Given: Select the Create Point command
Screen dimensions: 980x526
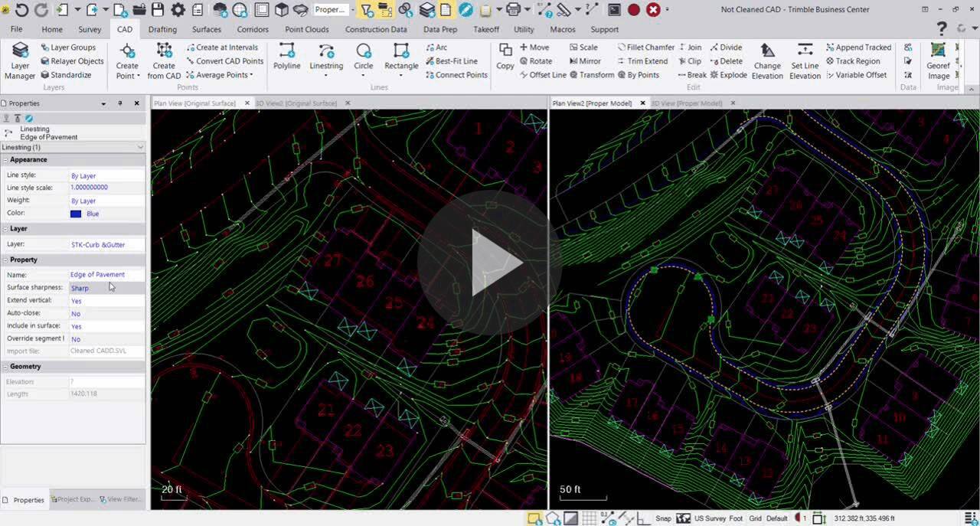Looking at the screenshot, I should pos(127,61).
